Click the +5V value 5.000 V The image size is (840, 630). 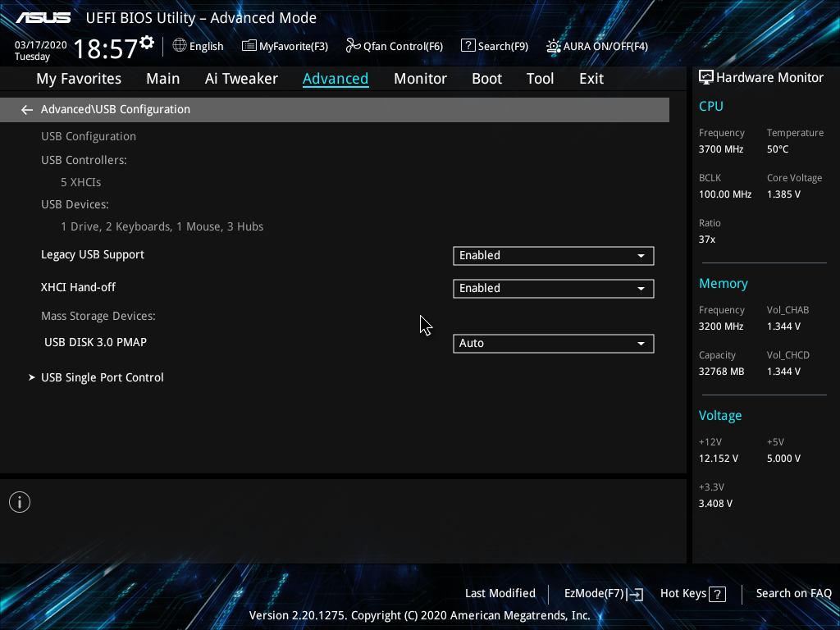(x=783, y=459)
